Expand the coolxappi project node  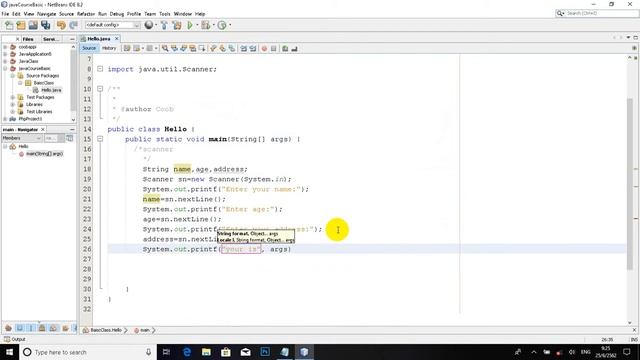(x=5, y=47)
